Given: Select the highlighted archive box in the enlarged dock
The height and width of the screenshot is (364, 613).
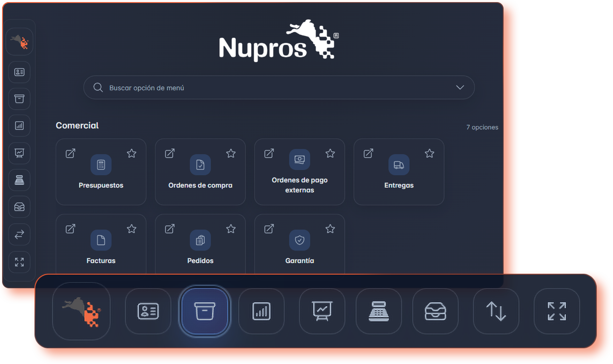Looking at the screenshot, I should tap(205, 311).
